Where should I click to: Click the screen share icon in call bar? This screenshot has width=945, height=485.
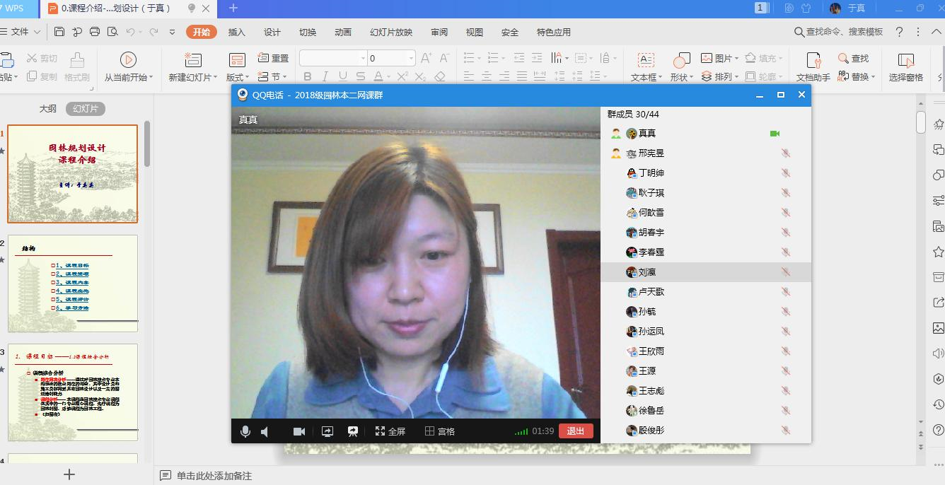click(327, 431)
